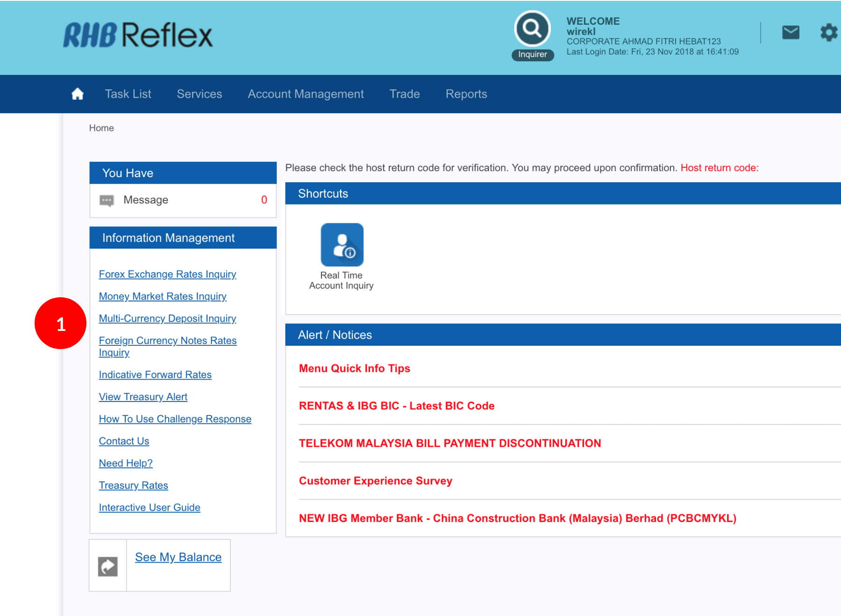This screenshot has height=616, width=841.
Task: Expand the Reports menu
Action: (466, 94)
